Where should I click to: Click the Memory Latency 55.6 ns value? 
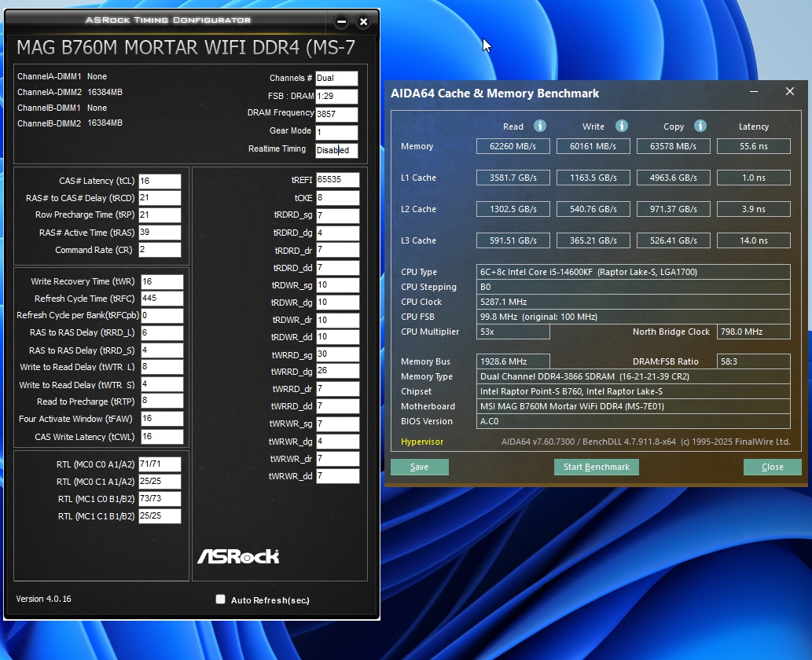click(754, 146)
